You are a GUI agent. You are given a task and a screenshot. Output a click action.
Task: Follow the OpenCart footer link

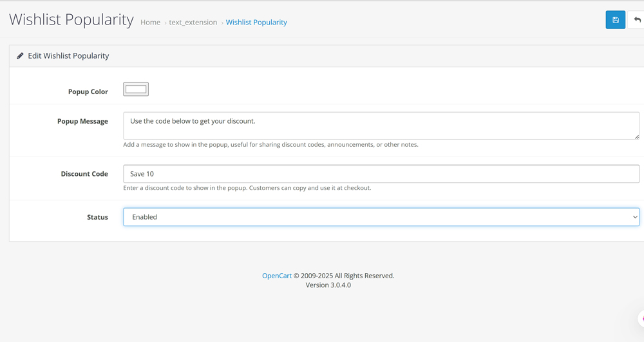[x=276, y=276]
